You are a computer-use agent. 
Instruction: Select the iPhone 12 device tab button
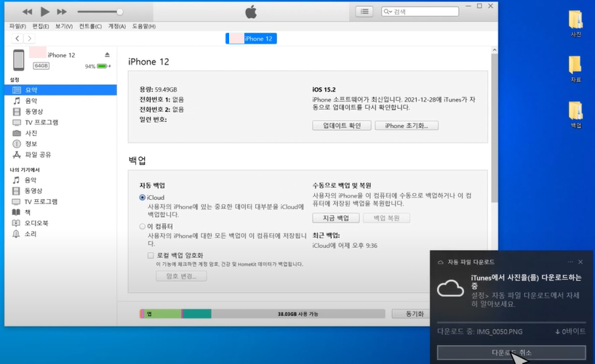251,39
